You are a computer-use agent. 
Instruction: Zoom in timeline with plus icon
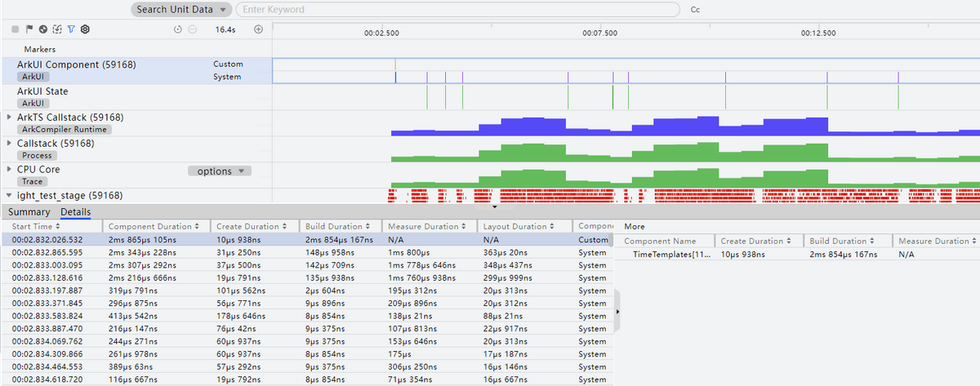[x=259, y=29]
